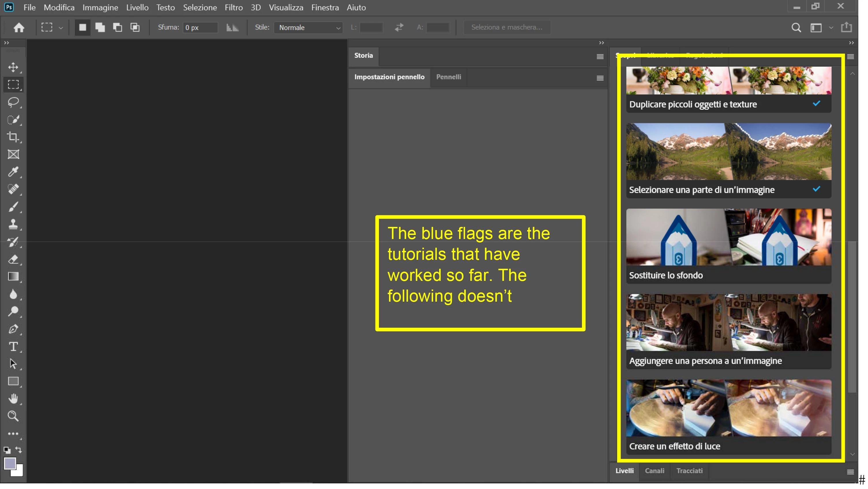Switch to the Pennelli tab

[x=448, y=77]
